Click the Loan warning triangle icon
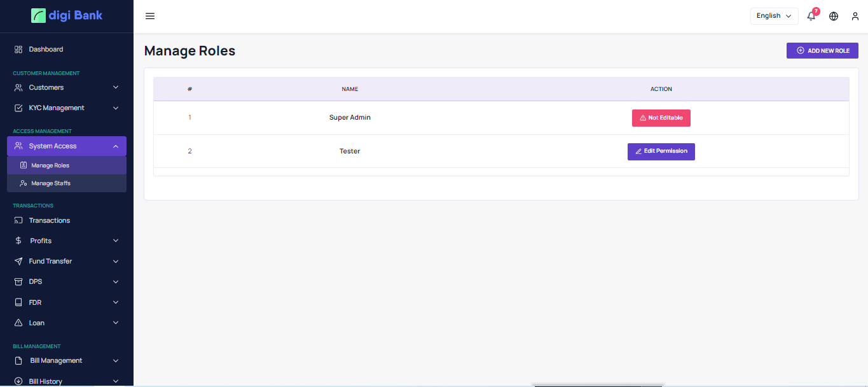Viewport: 868px width, 387px height. pyautogui.click(x=18, y=323)
